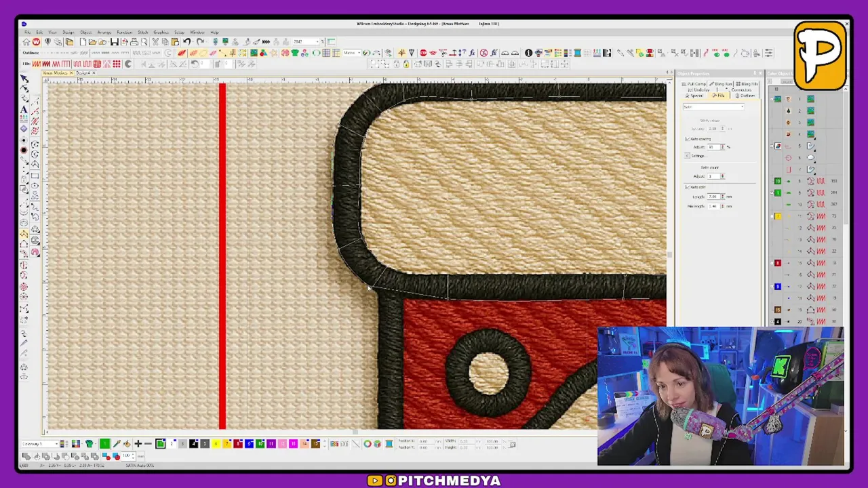Collapse the first color group in list
868x488 pixels.
coord(771,100)
